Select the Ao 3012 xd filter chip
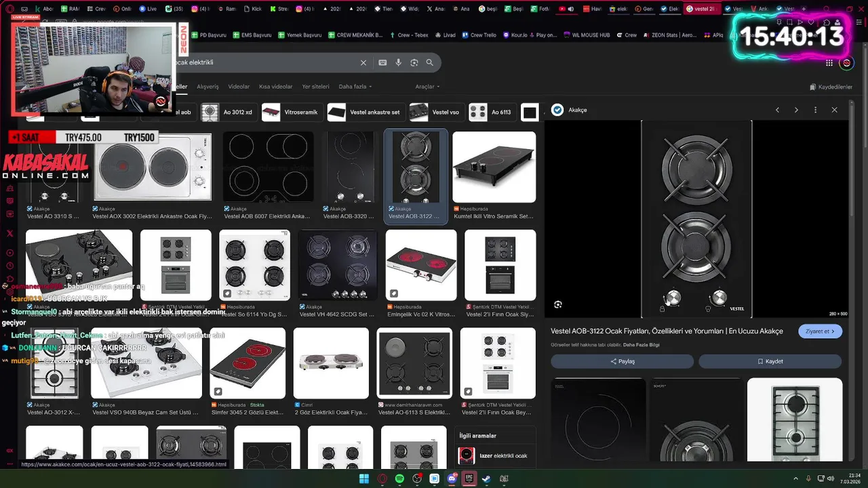The height and width of the screenshot is (488, 868). click(228, 112)
